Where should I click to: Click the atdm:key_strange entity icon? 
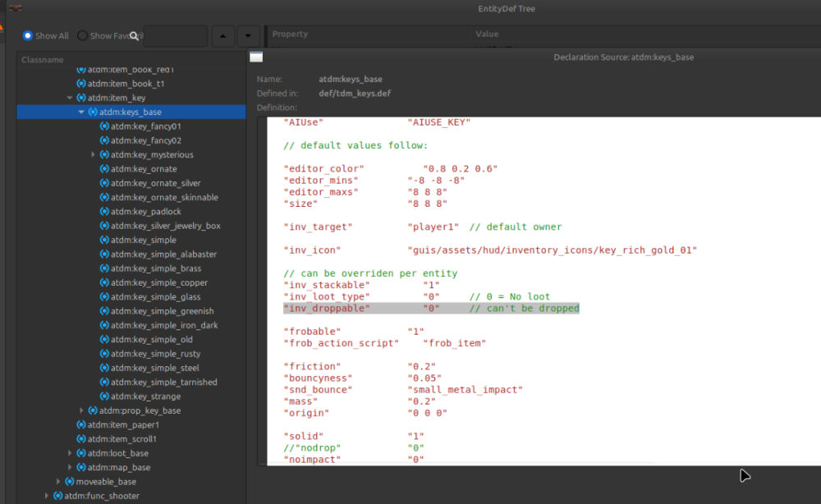[104, 396]
